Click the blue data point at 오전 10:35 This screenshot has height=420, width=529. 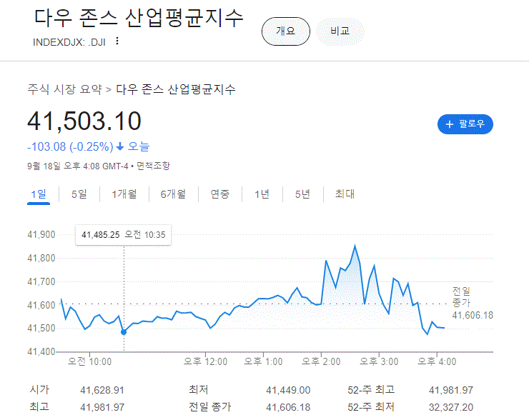124,331
